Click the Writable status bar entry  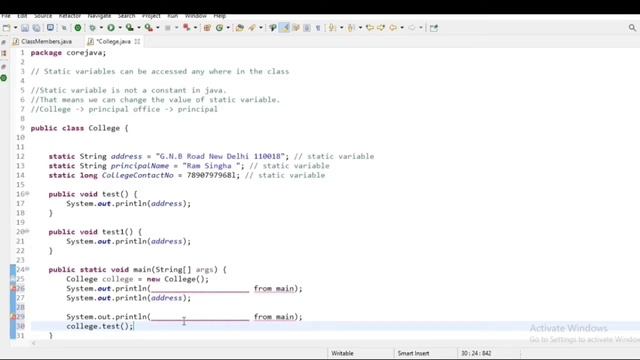click(342, 353)
